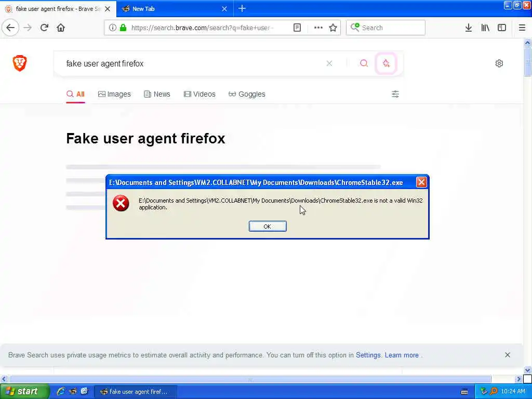532x399 pixels.
Task: Open page actions three-dots menu
Action: coord(318,28)
